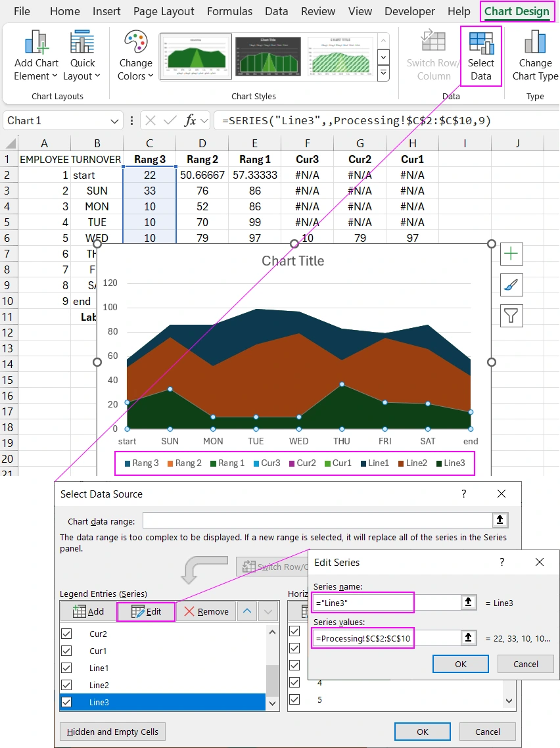Uncheck the Cur2 series checkbox
This screenshot has width=560, height=748.
pyautogui.click(x=66, y=633)
